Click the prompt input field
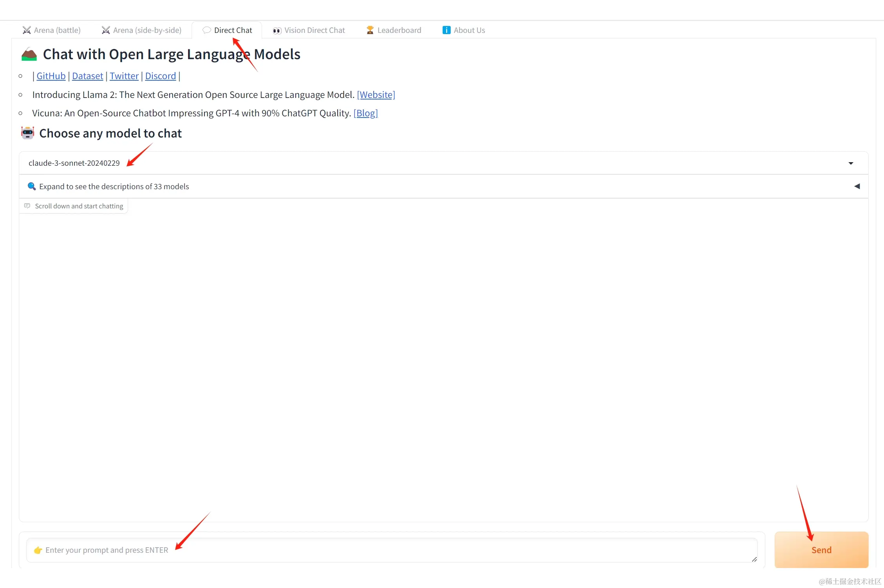 [392, 550]
